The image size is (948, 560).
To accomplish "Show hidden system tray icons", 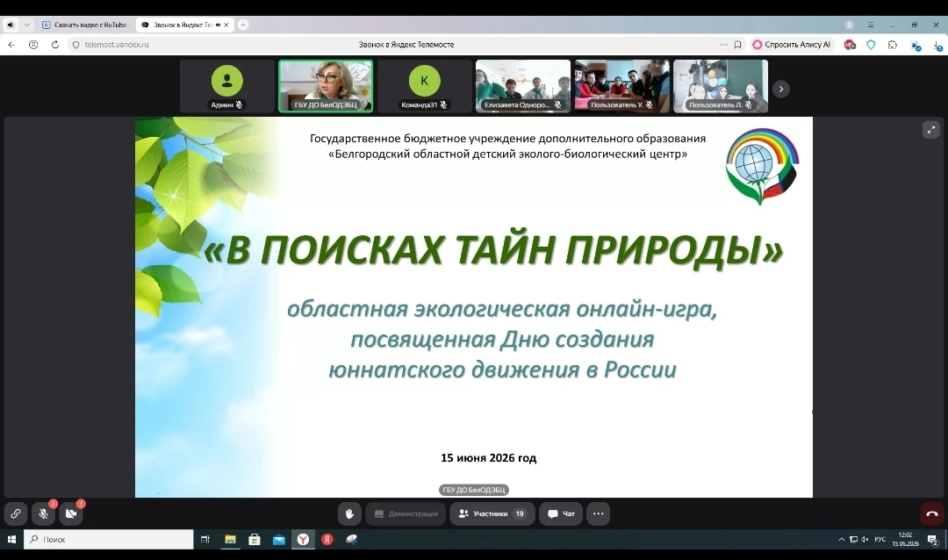I will (841, 539).
